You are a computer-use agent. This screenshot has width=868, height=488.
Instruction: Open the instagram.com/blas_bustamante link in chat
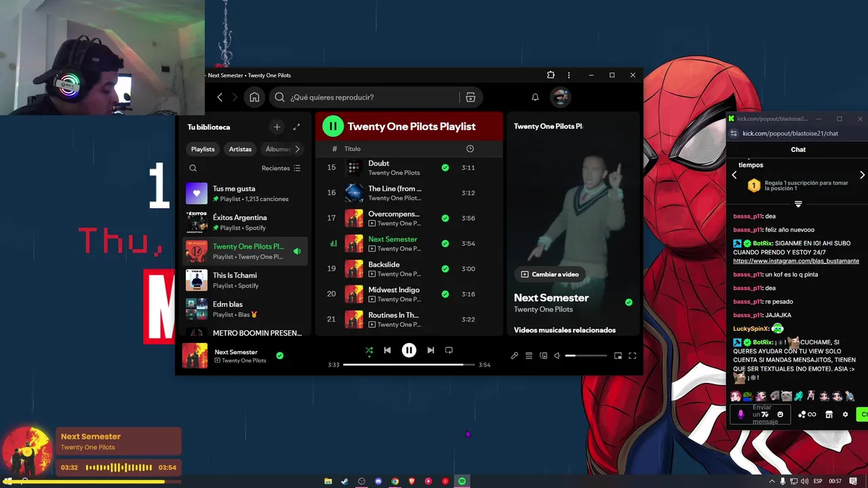coord(796,261)
